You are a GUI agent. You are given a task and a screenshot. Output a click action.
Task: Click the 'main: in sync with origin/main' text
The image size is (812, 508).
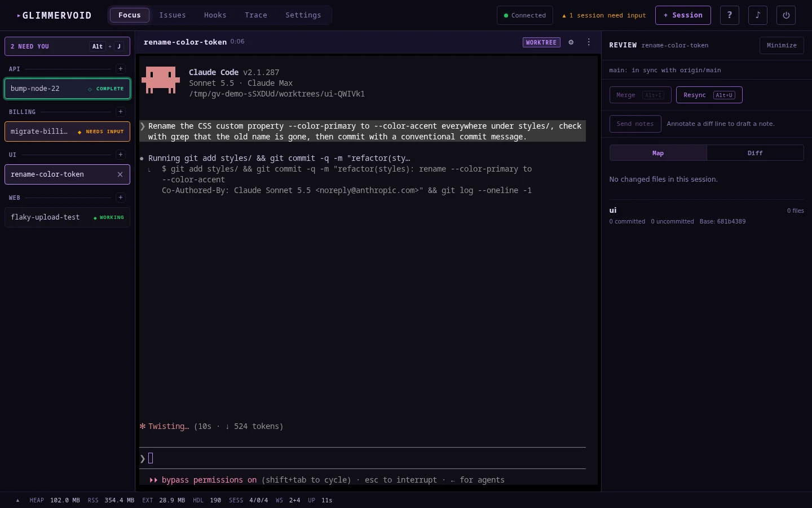tap(665, 70)
